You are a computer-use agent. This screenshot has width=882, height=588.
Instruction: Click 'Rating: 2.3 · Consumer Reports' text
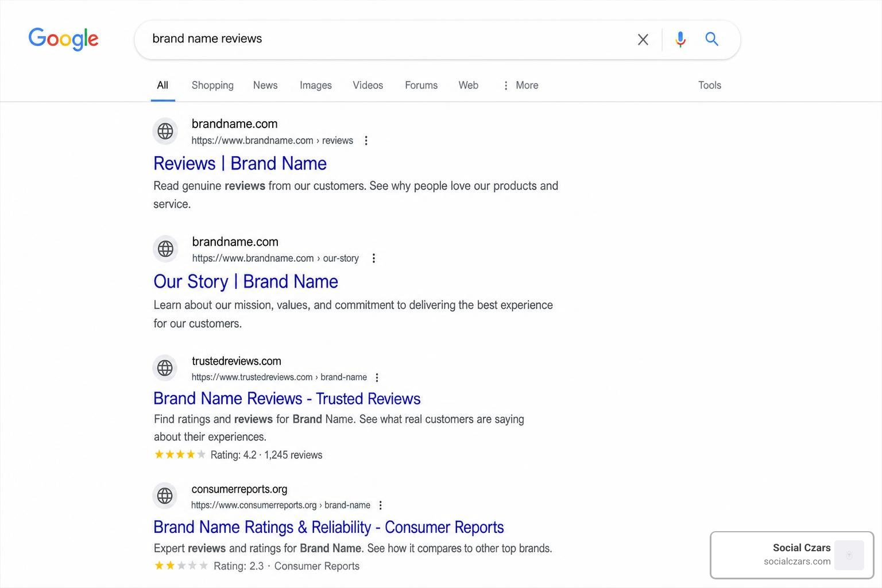[x=287, y=566]
